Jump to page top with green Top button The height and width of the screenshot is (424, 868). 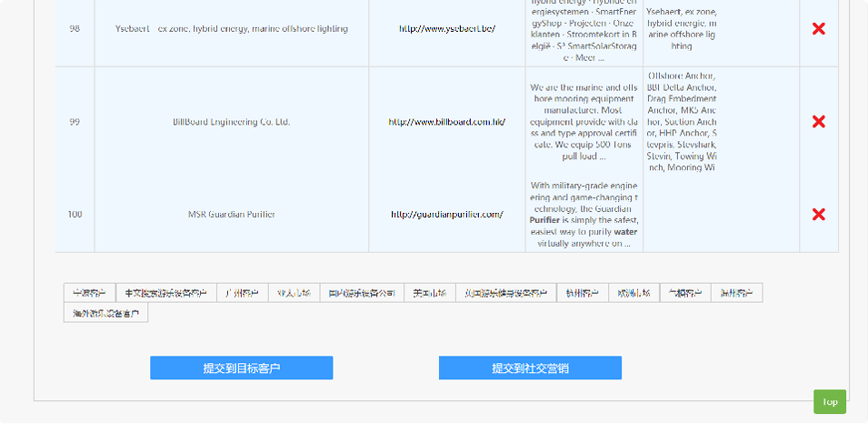click(x=830, y=402)
